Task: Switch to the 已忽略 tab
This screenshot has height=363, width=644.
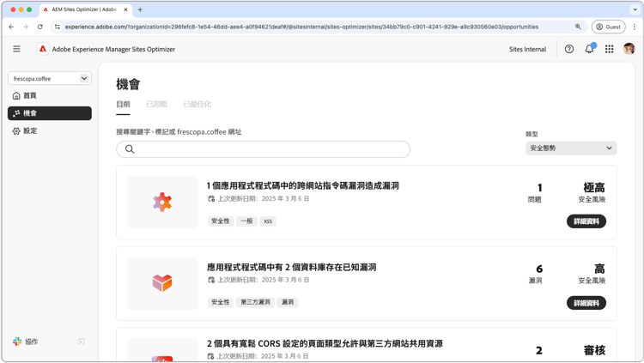Action: coord(157,105)
